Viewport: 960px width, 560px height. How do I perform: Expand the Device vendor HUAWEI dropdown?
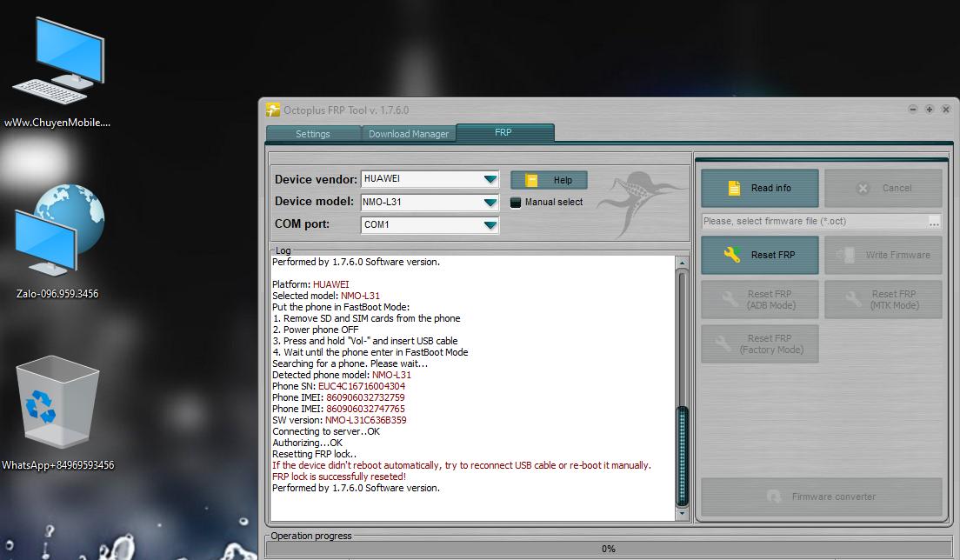(x=490, y=179)
